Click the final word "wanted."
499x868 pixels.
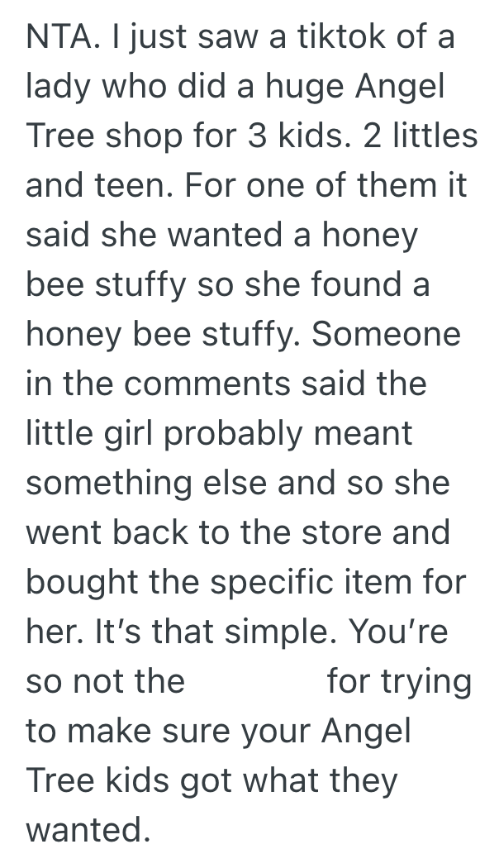(x=88, y=829)
